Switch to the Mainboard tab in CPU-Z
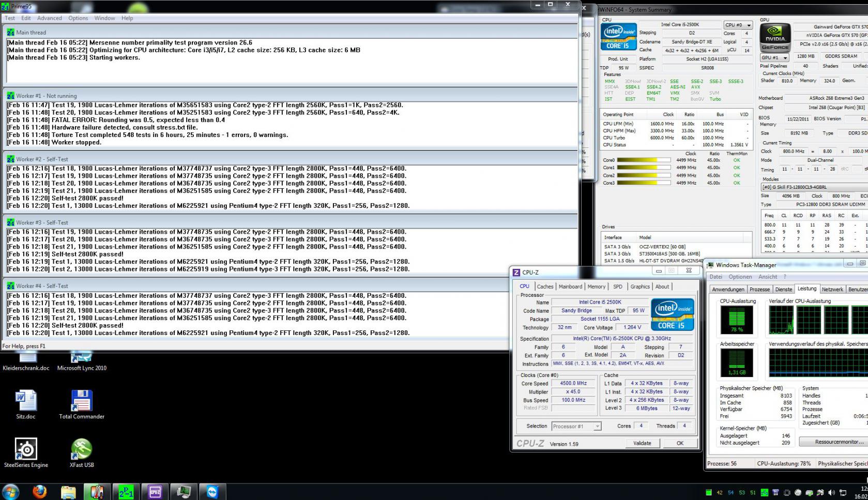868x500 pixels. point(570,286)
